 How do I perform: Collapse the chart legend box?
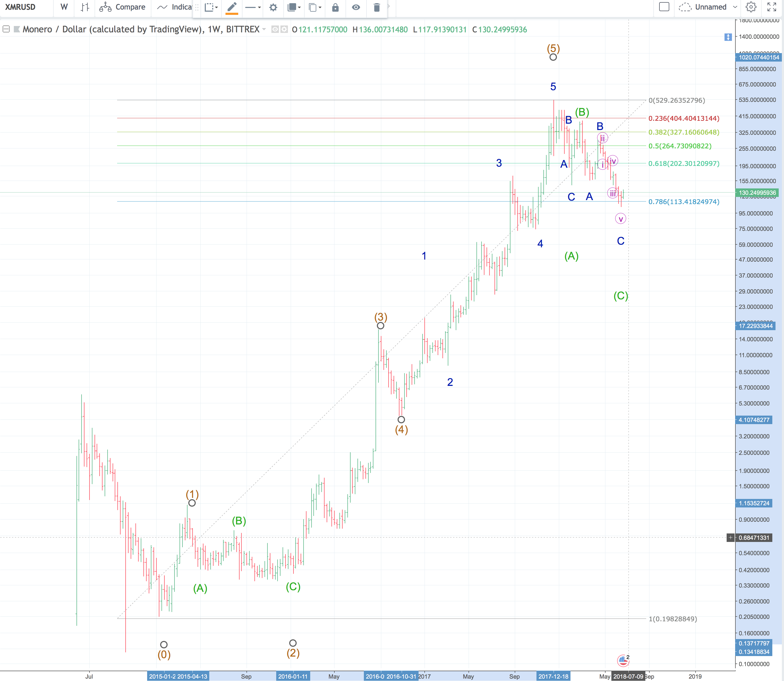click(6, 29)
